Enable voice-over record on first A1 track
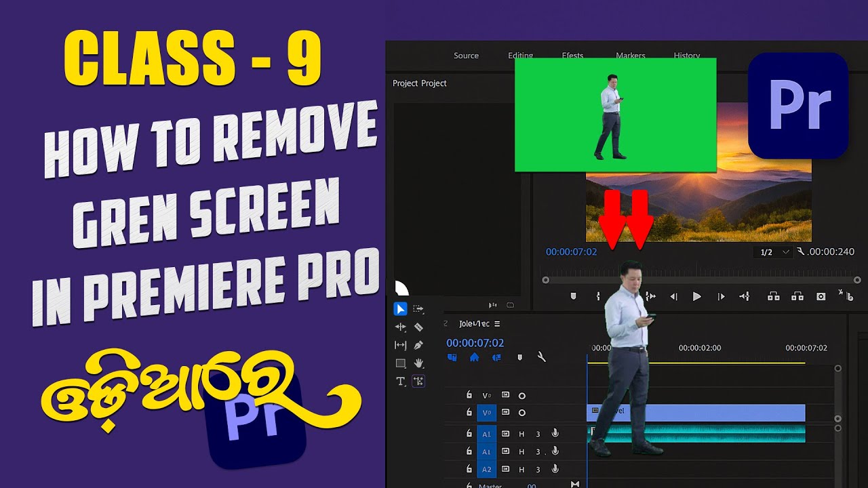868x488 pixels. coord(555,433)
